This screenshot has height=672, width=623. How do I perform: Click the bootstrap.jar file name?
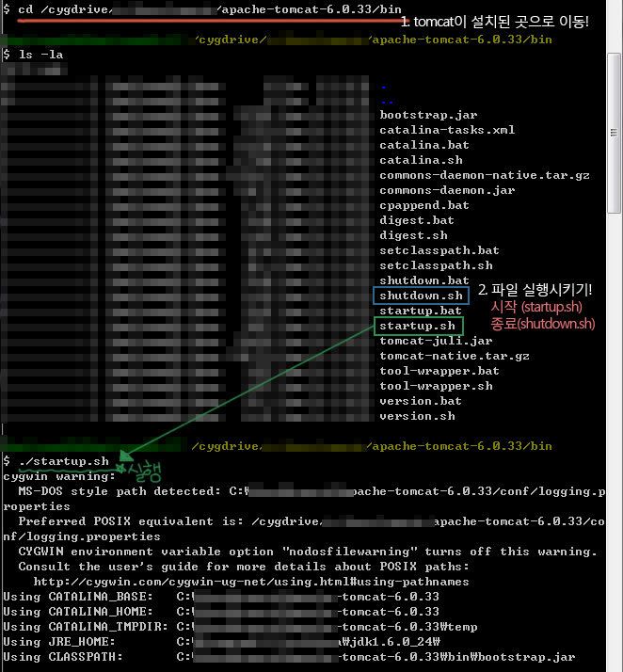(x=428, y=115)
